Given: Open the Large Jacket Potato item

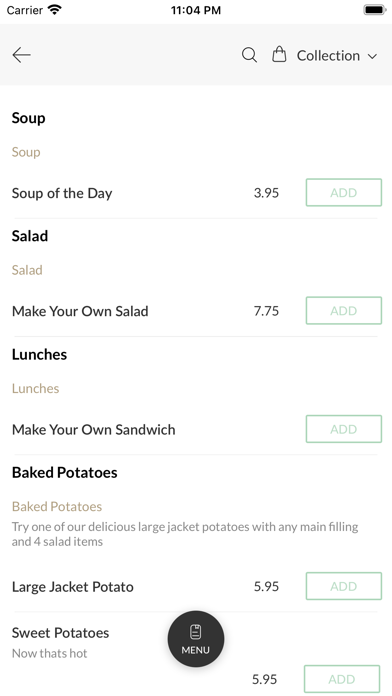Looking at the screenshot, I should [72, 587].
